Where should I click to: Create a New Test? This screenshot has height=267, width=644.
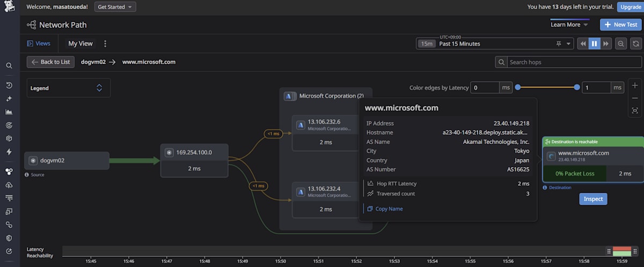pyautogui.click(x=620, y=25)
